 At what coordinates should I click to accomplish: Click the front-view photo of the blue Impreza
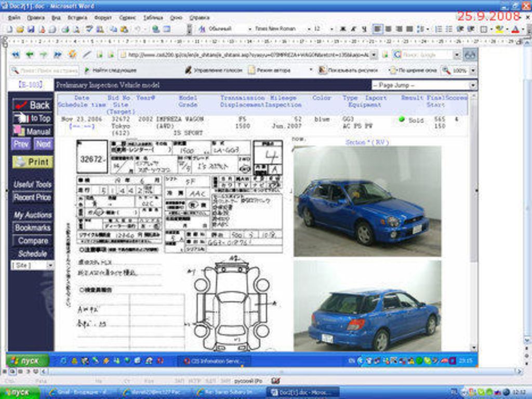(x=367, y=201)
